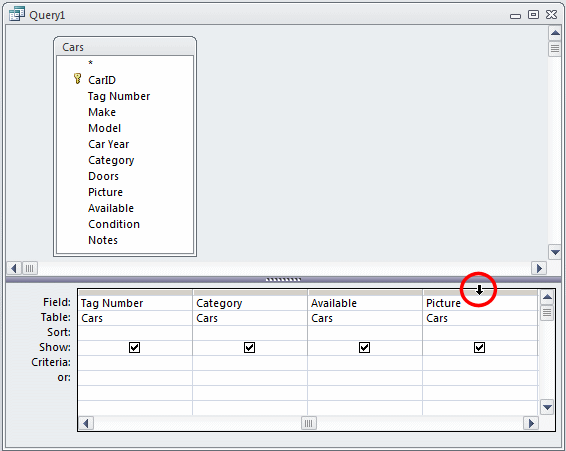Close the Query1 window
The height and width of the screenshot is (451, 566).
551,14
